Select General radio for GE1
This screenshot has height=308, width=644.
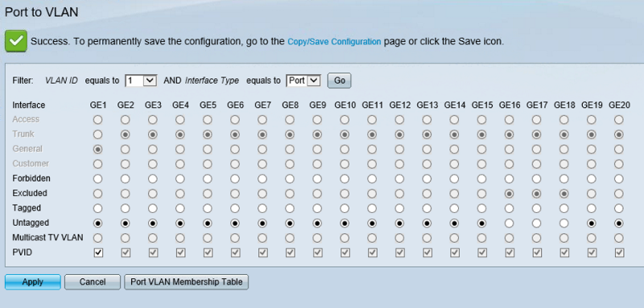pyautogui.click(x=97, y=149)
